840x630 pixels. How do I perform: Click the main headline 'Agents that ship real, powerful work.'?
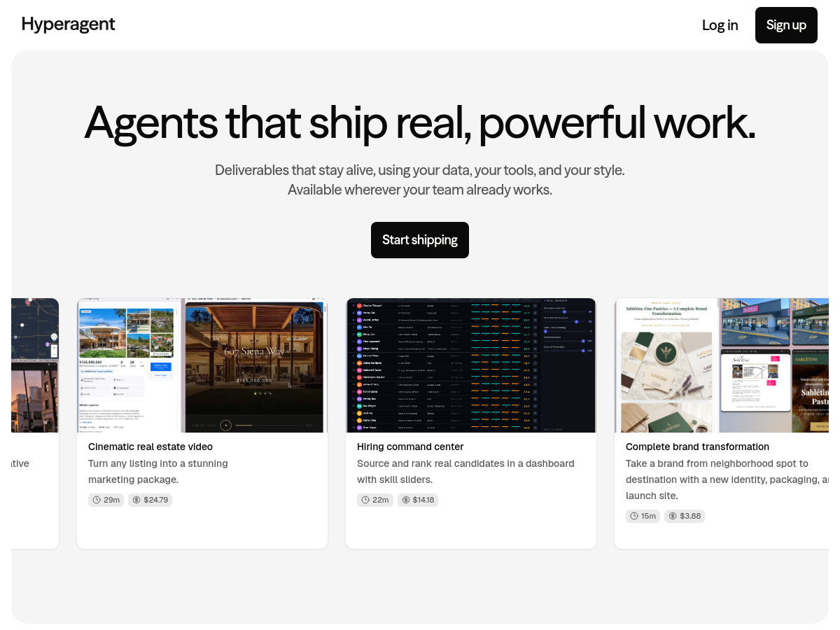click(x=420, y=122)
